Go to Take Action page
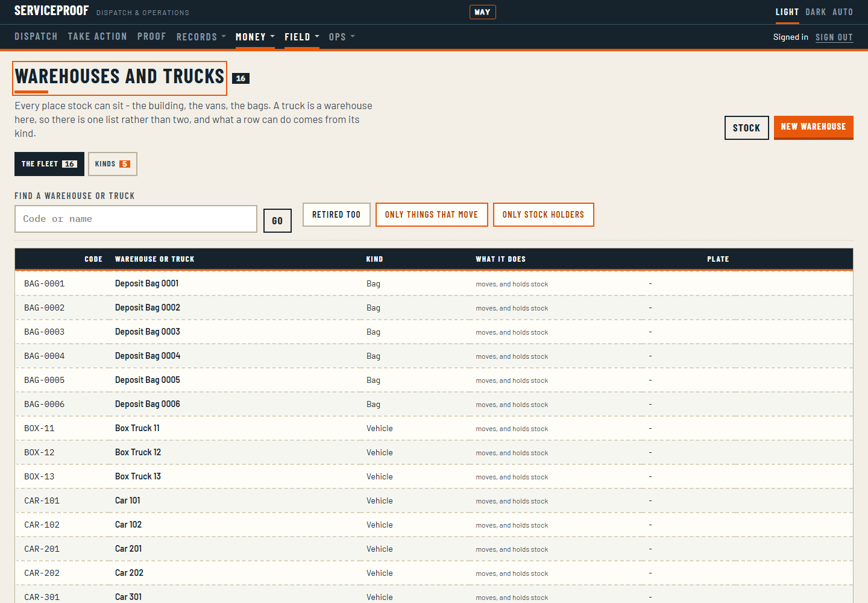868x603 pixels. (98, 37)
